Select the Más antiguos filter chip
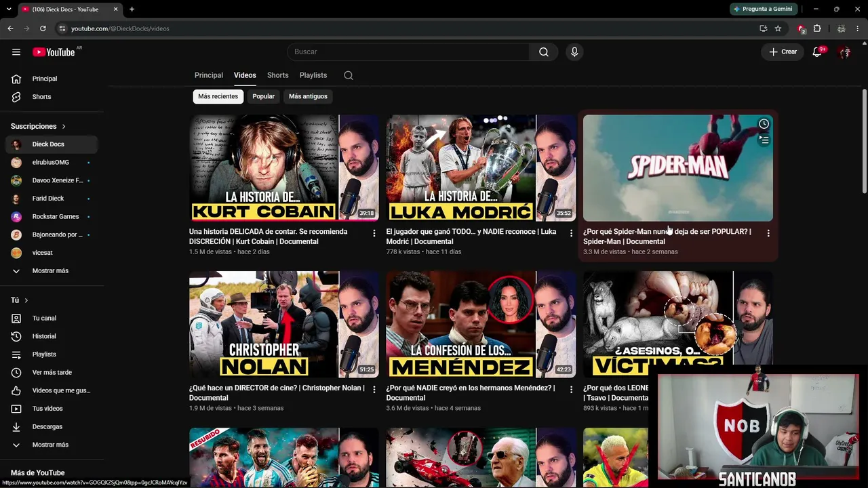Viewport: 868px width, 488px height. (308, 96)
